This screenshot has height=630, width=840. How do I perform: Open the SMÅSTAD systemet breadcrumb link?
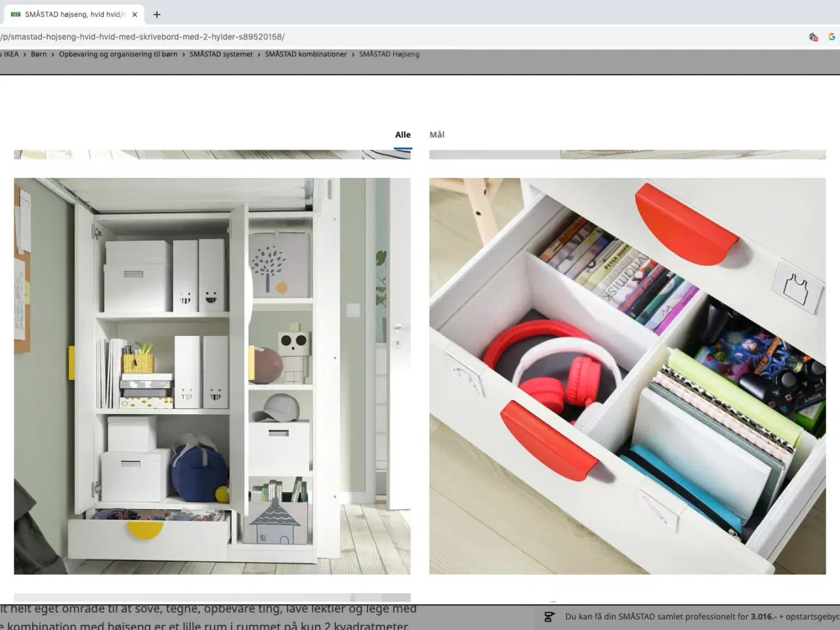pyautogui.click(x=221, y=54)
